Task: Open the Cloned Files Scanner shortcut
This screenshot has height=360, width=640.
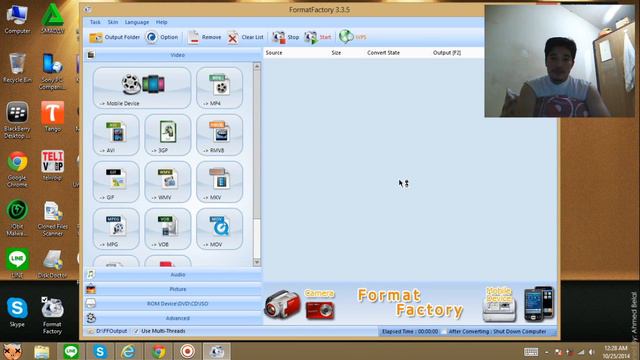Action: pos(52,218)
